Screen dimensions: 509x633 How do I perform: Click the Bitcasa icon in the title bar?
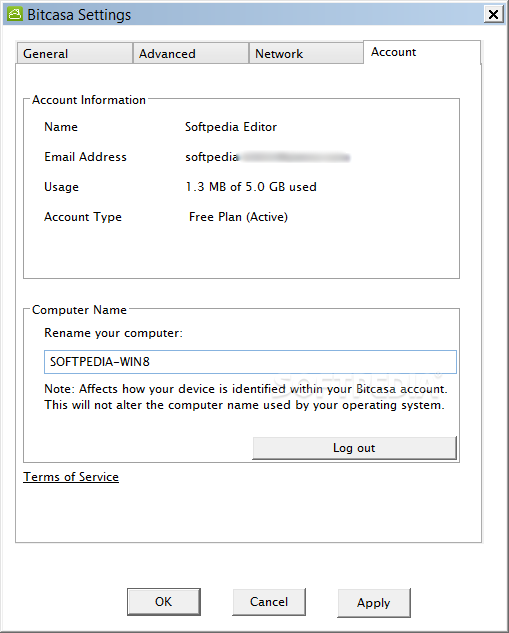pyautogui.click(x=15, y=15)
